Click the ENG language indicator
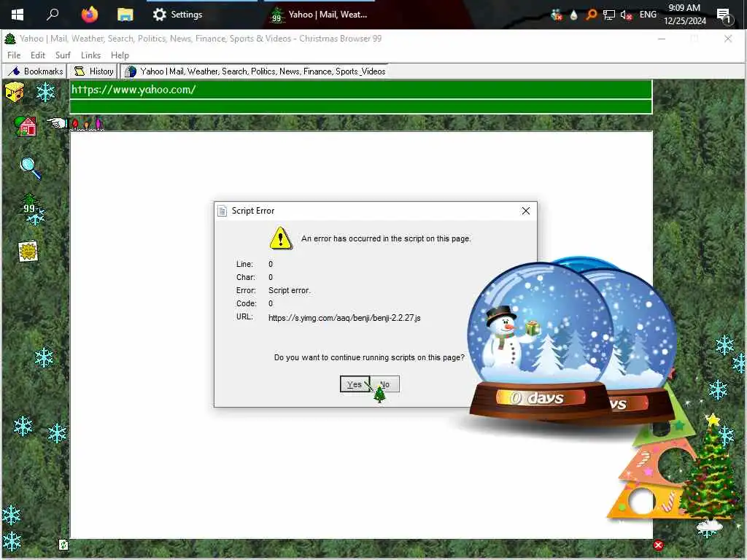Screen dimensions: 747x560 (x=648, y=15)
